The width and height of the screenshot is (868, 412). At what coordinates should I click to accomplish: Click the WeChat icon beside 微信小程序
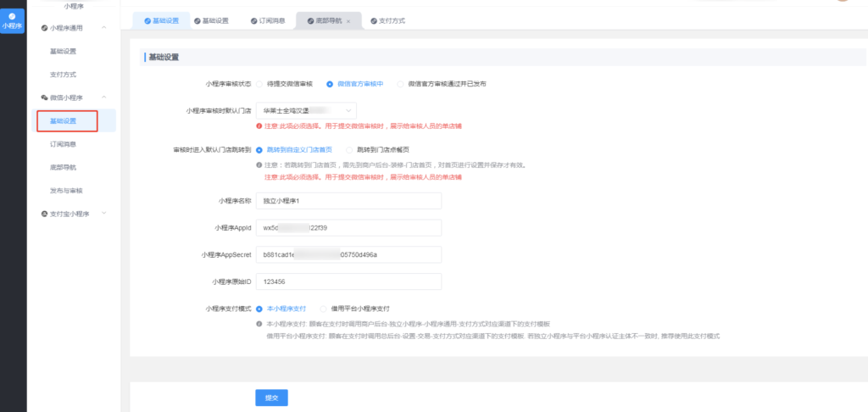click(x=45, y=97)
